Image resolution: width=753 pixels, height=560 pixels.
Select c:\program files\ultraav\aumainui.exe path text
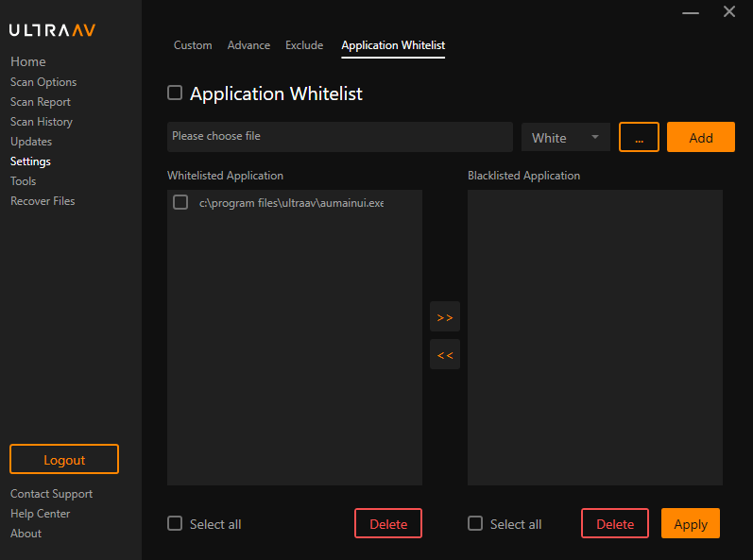[292, 203]
